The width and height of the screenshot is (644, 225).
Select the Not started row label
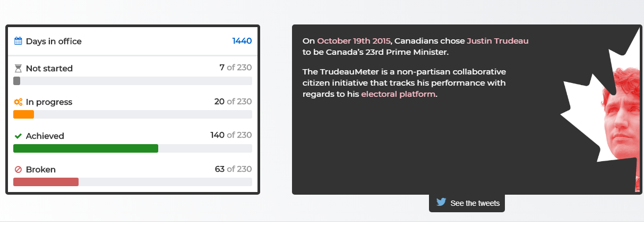[x=49, y=68]
